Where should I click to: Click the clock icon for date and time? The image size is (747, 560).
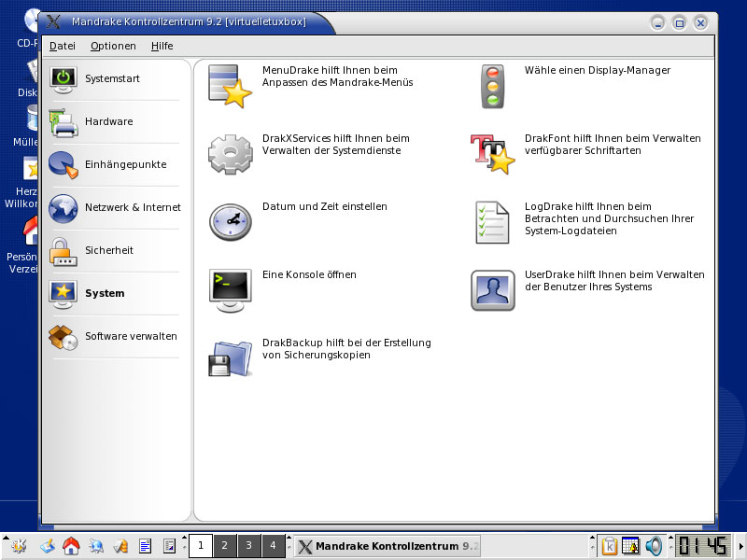click(x=230, y=222)
